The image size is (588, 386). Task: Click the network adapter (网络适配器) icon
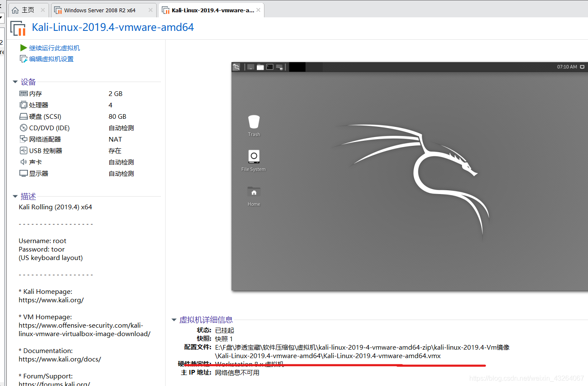tap(24, 139)
